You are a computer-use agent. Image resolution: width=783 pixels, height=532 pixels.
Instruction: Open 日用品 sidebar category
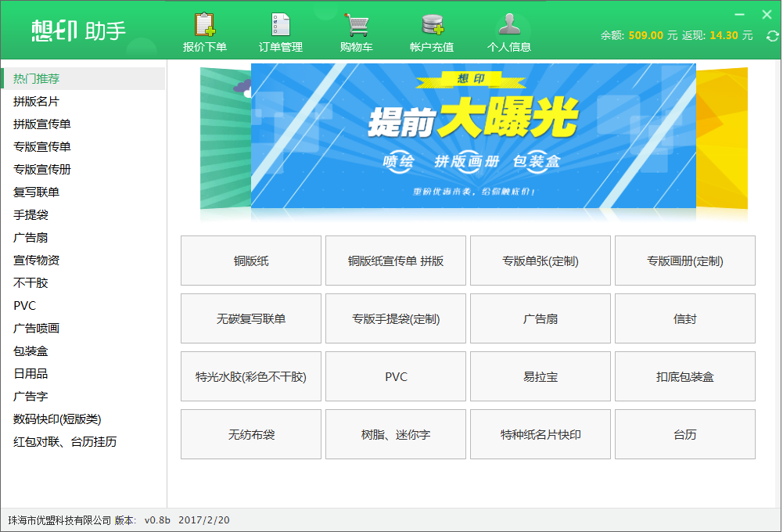pyautogui.click(x=84, y=374)
